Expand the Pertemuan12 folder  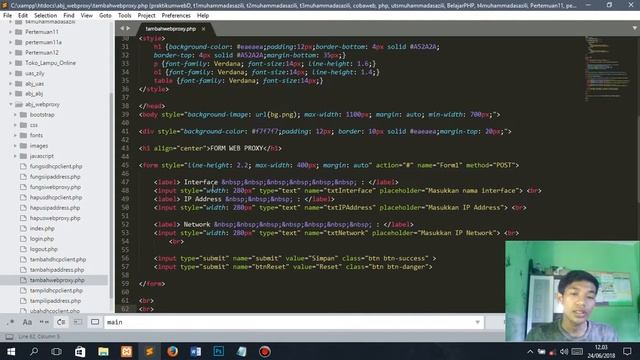click(11, 52)
